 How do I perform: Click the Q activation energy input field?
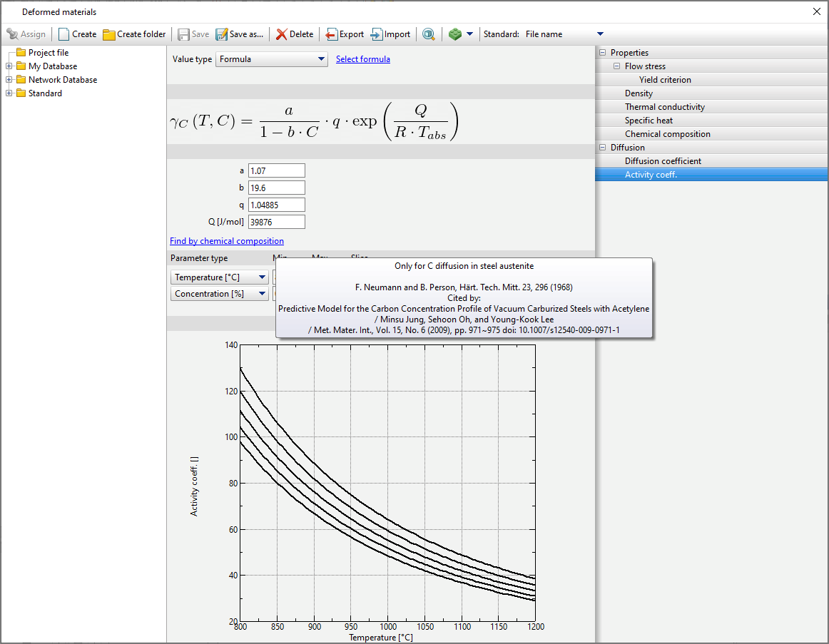(x=276, y=222)
